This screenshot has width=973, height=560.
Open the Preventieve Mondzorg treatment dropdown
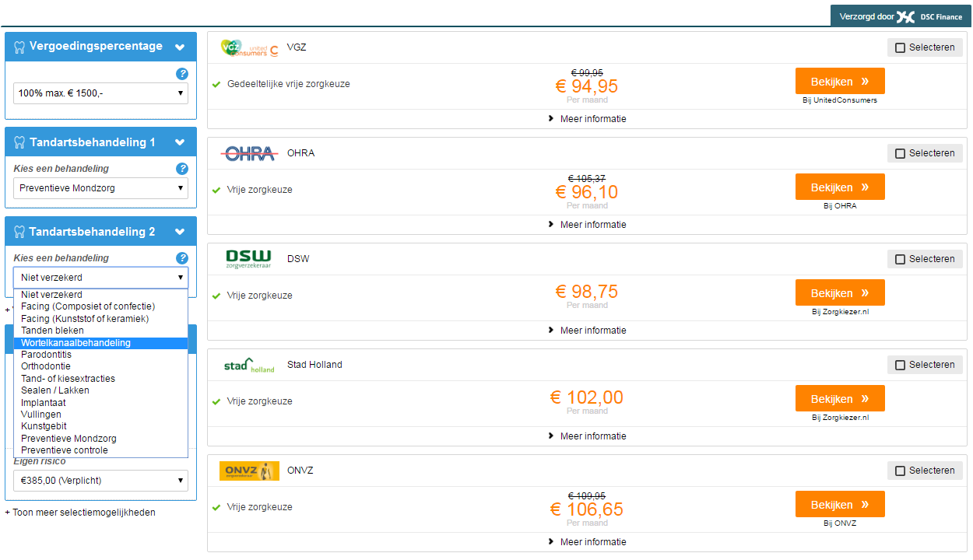pyautogui.click(x=100, y=188)
